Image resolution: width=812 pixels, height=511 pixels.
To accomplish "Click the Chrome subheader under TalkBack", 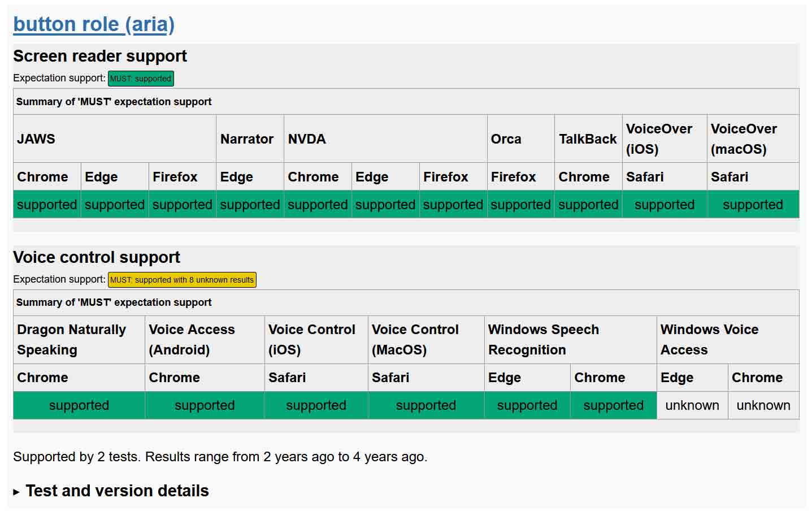I will coord(589,177).
